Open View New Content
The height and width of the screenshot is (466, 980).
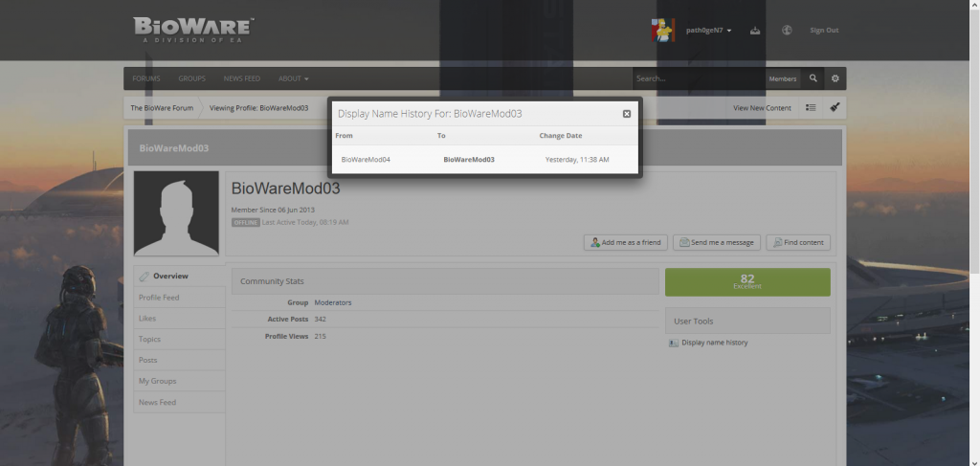762,108
